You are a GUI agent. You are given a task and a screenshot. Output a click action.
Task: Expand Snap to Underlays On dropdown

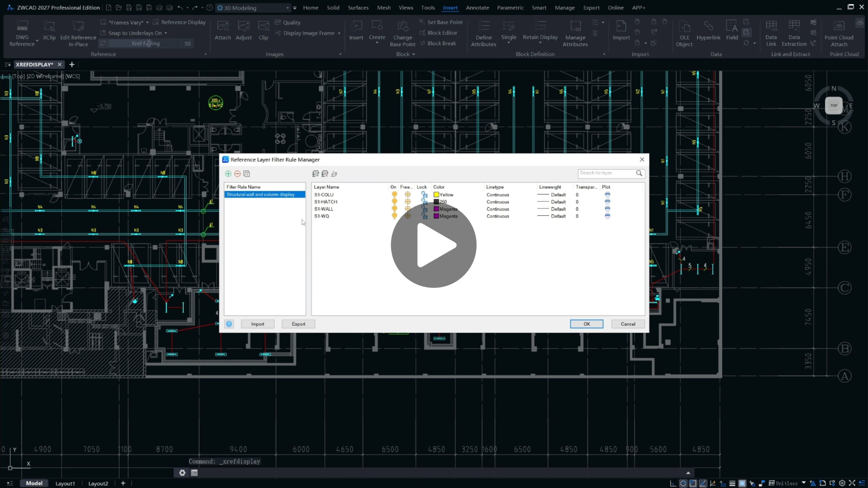(166, 33)
